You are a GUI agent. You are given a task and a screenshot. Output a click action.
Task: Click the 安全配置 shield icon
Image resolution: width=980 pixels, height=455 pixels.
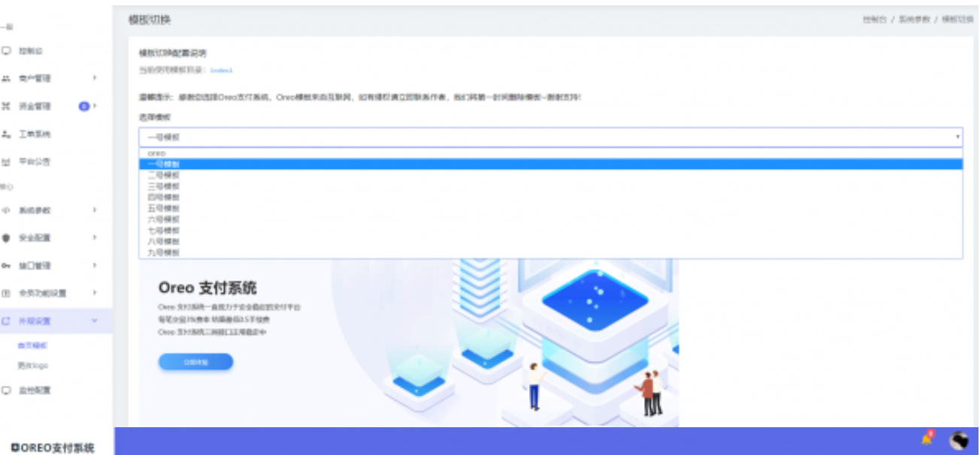(7, 238)
